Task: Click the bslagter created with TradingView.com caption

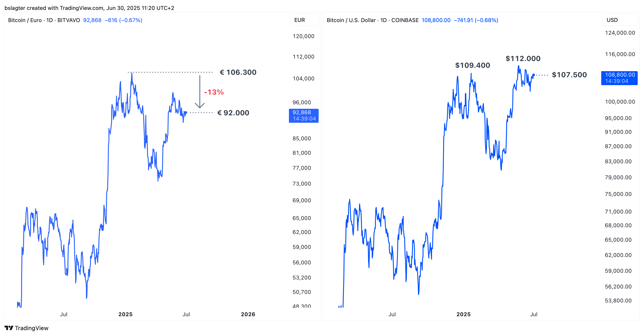Action: [x=89, y=8]
